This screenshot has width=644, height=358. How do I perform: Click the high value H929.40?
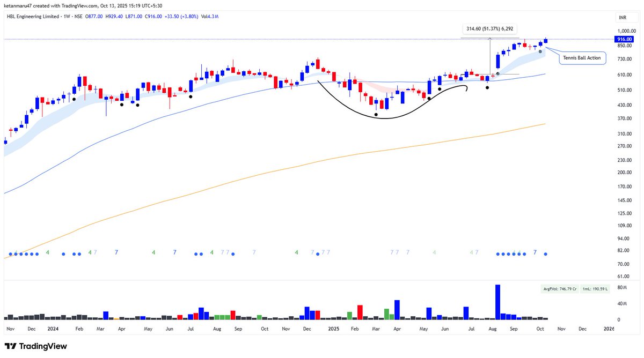[114, 17]
